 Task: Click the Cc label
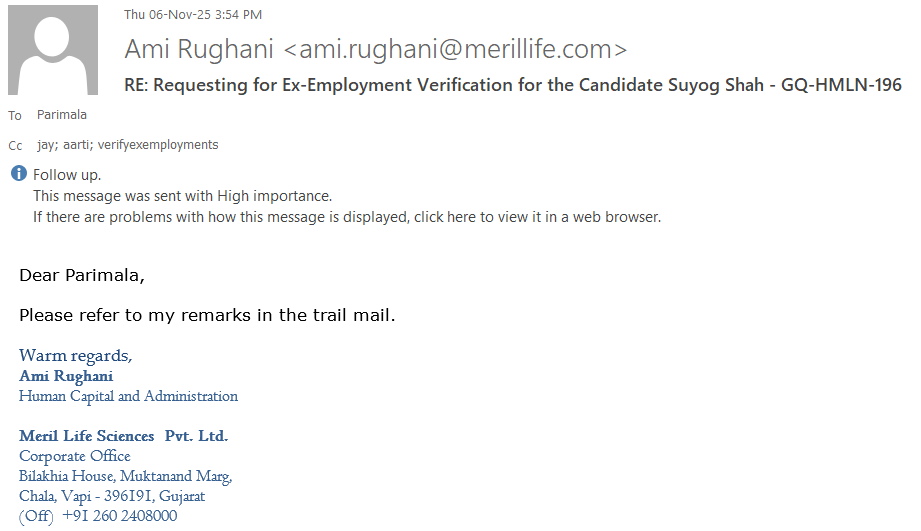[15, 146]
